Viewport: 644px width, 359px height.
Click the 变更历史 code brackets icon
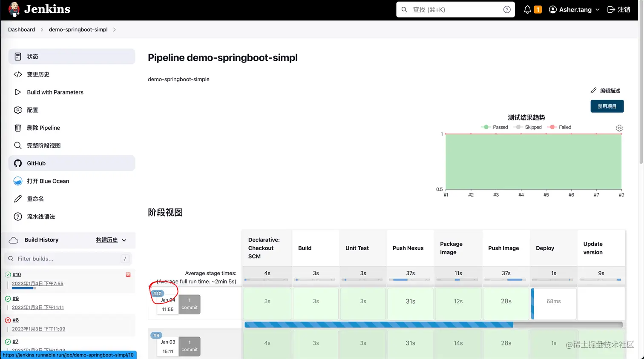(x=18, y=74)
